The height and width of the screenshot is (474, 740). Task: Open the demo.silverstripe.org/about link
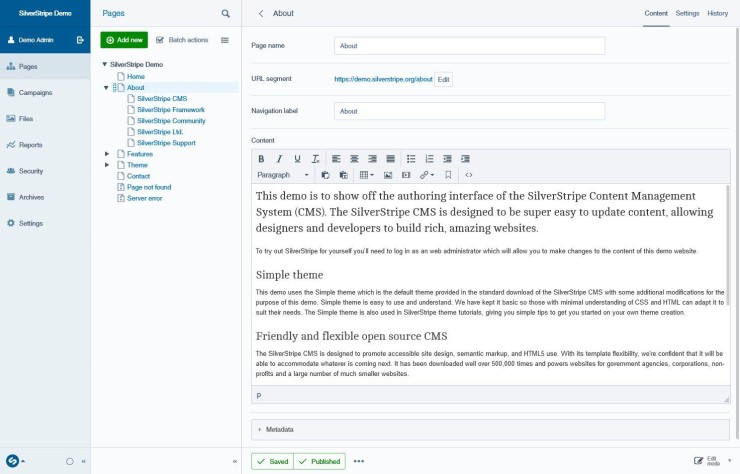click(x=383, y=79)
